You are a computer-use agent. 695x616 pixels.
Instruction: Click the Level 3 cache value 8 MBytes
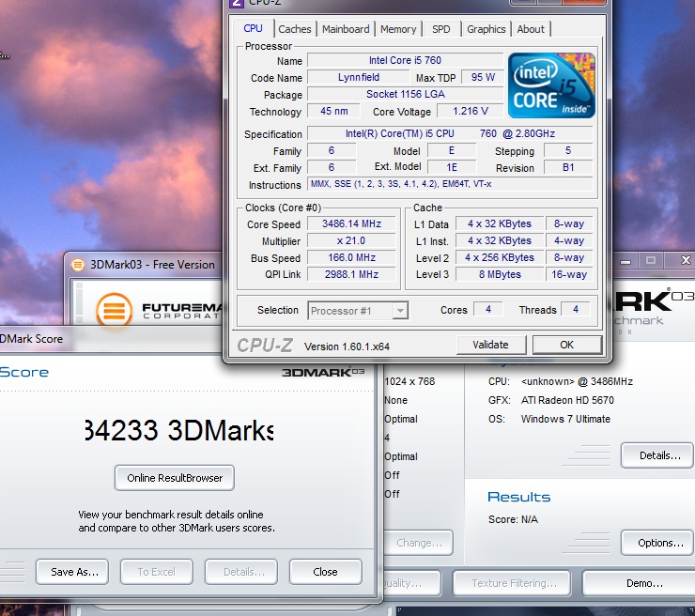tap(500, 274)
